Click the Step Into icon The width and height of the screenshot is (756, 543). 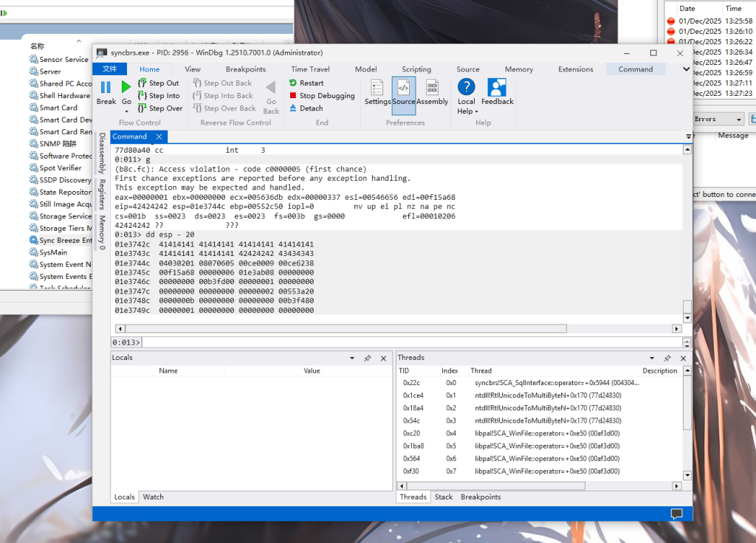(x=142, y=96)
